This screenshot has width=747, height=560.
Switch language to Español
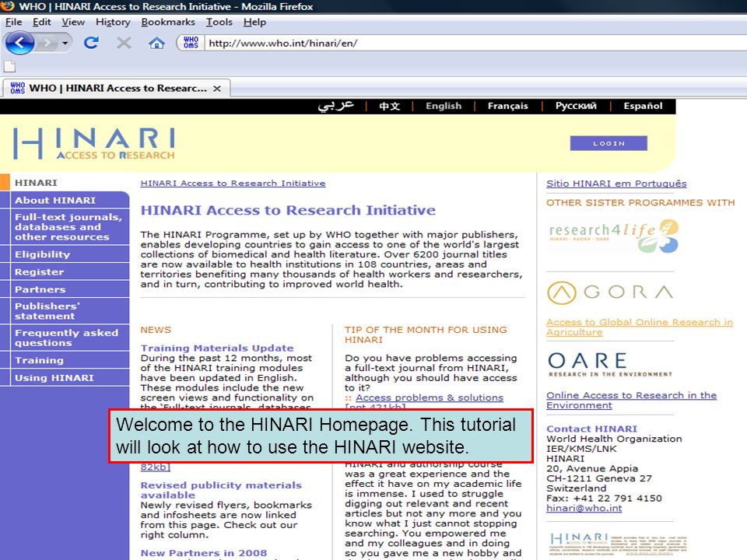(x=643, y=106)
